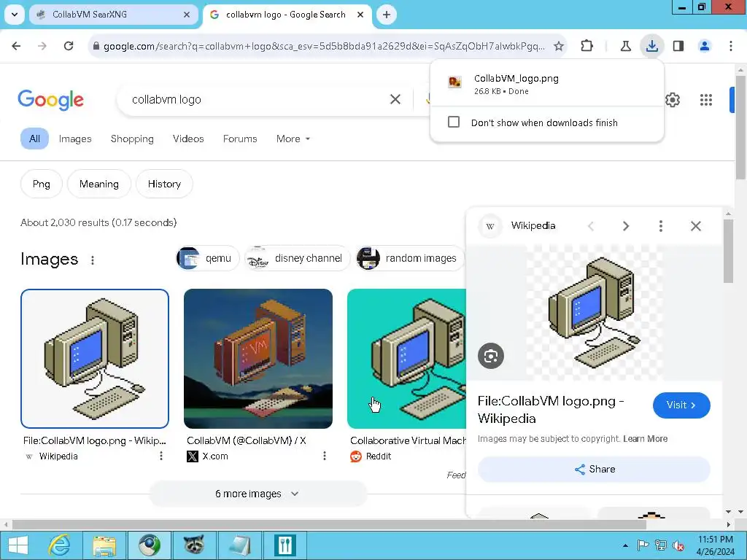The height and width of the screenshot is (560, 747).
Task: Close the image preview panel
Action: [x=695, y=226]
